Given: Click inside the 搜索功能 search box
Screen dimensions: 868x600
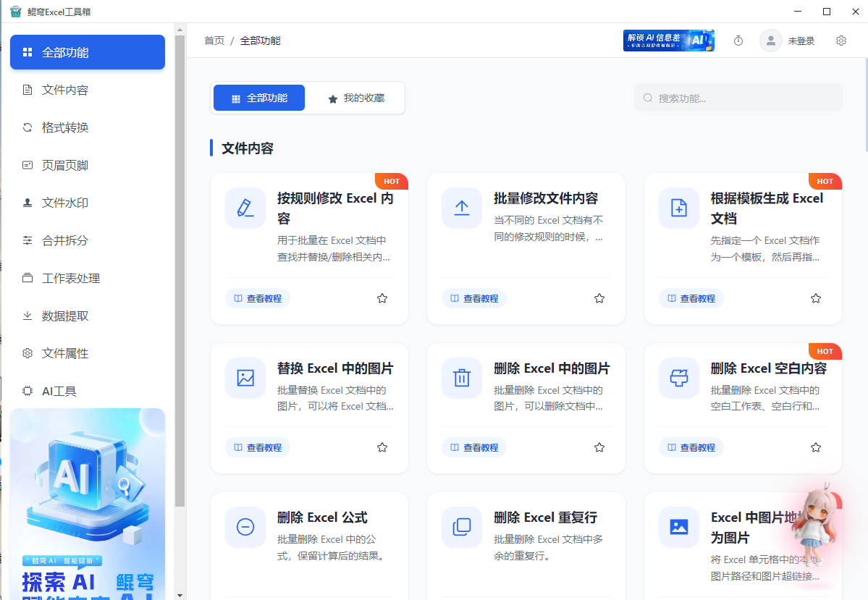Looking at the screenshot, I should tap(738, 98).
